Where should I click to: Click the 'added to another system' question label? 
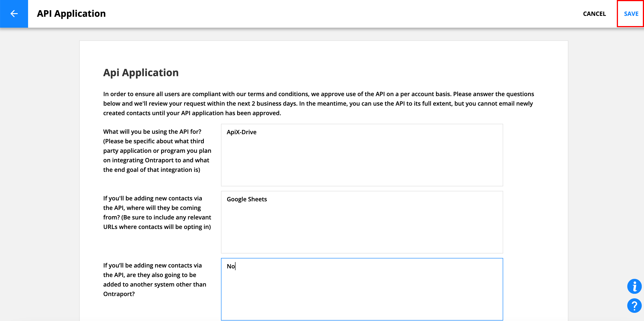tap(155, 280)
